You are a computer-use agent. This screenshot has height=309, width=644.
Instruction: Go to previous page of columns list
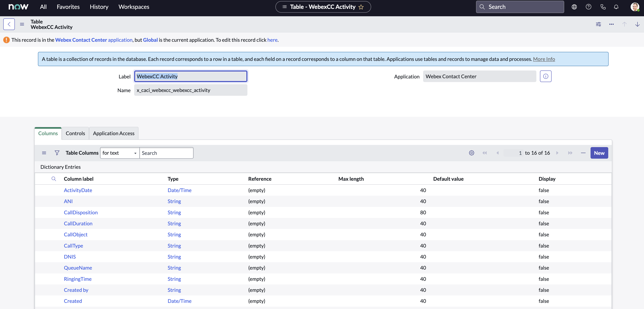point(498,153)
